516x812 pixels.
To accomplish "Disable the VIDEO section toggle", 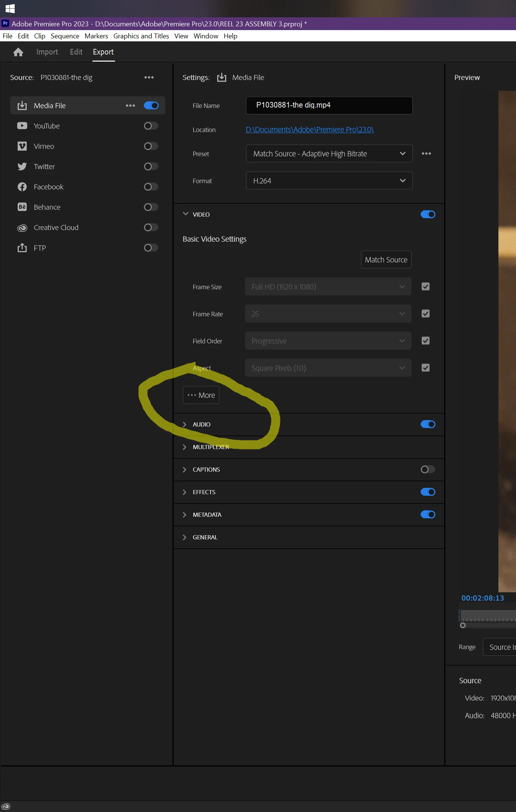I will click(x=428, y=214).
